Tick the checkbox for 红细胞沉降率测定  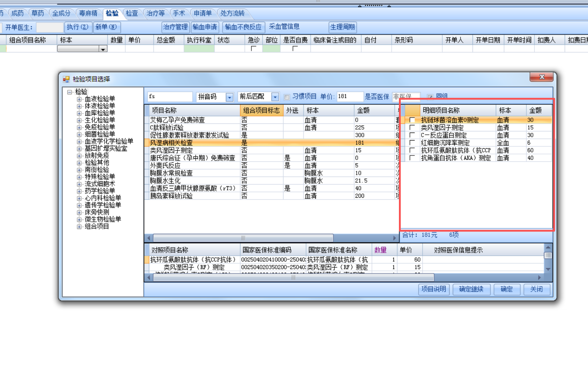(x=412, y=143)
